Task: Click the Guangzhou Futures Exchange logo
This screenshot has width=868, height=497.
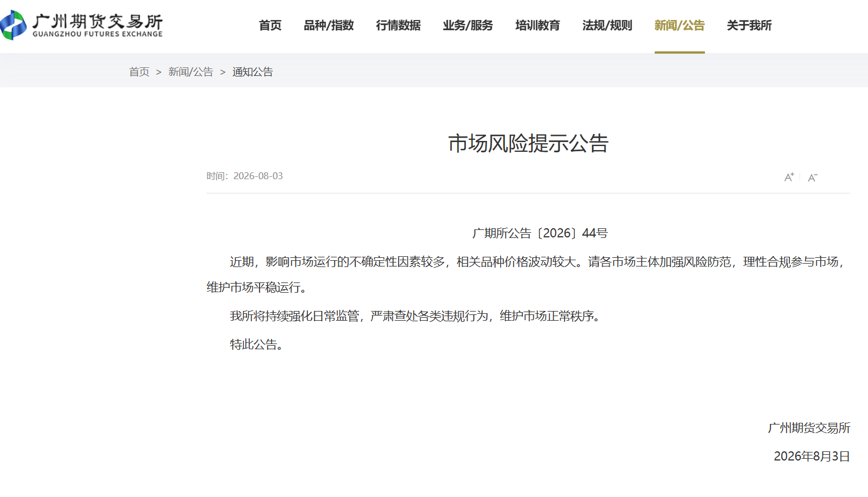Action: pos(82,25)
